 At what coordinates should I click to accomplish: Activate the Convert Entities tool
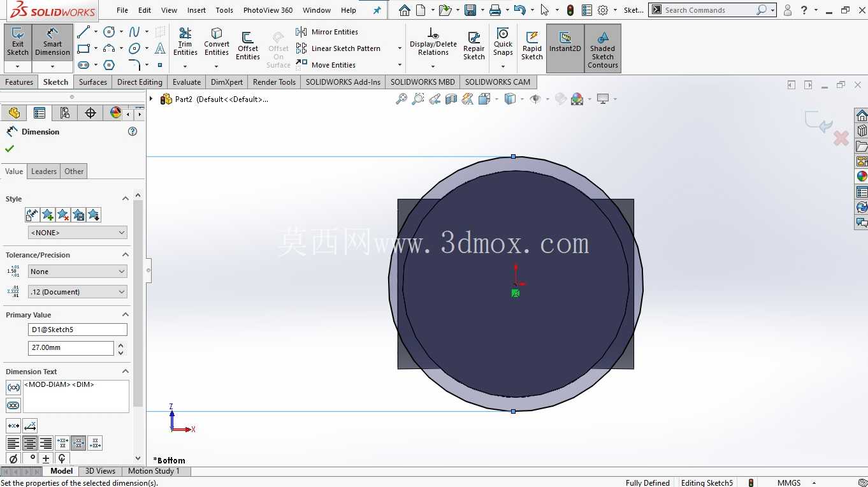coord(217,43)
